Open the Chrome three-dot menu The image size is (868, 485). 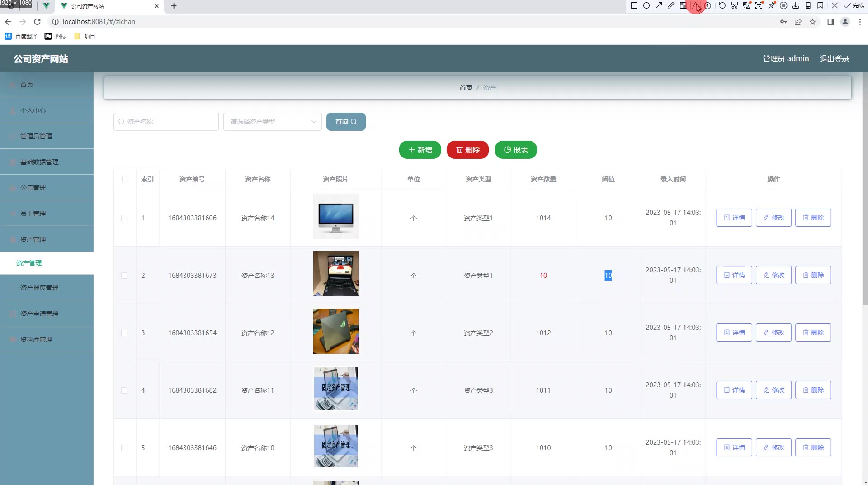click(x=860, y=22)
